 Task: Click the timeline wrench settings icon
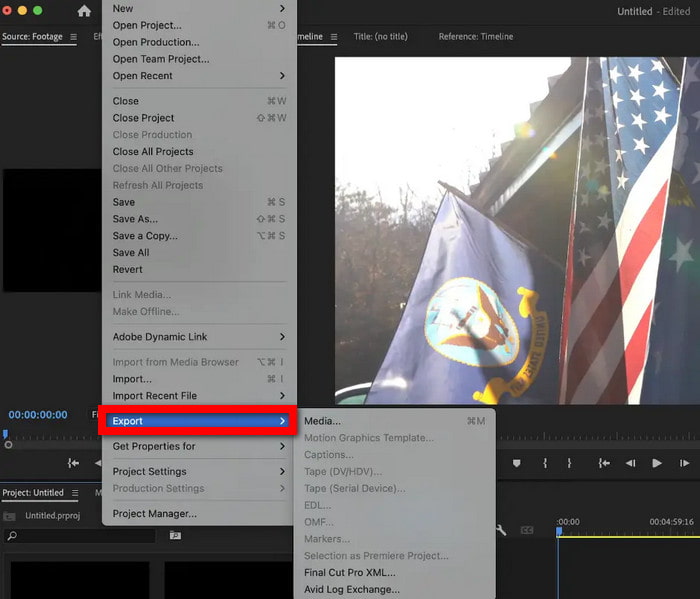point(501,530)
